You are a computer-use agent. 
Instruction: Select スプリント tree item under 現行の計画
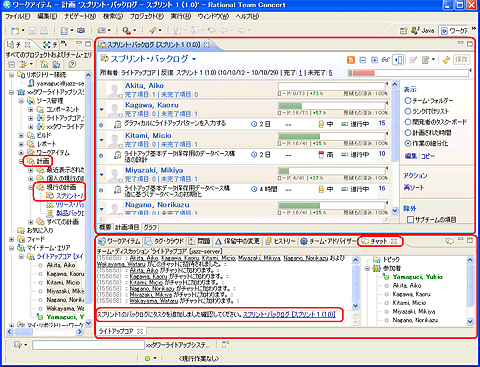click(65, 196)
